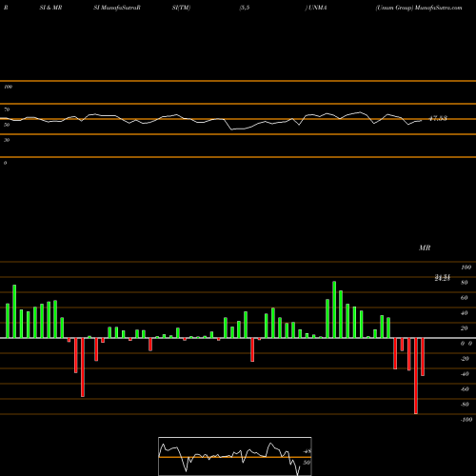Click the MR axis label -80
This screenshot has height=476, width=476.
[465, 405]
